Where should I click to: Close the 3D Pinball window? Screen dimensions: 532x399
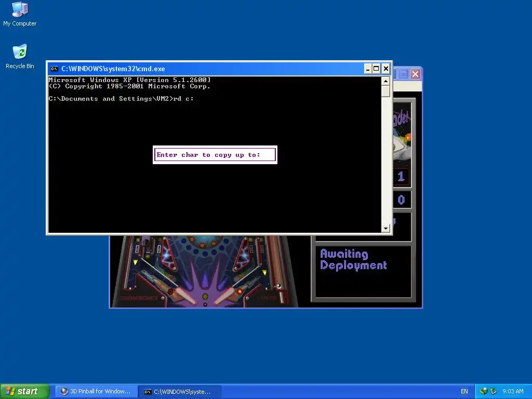[415, 74]
